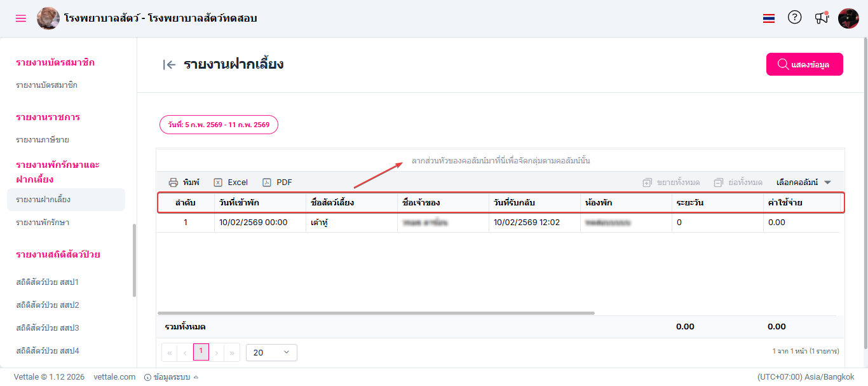868x386 pixels.
Task: Go to next page in pager
Action: coord(217,352)
